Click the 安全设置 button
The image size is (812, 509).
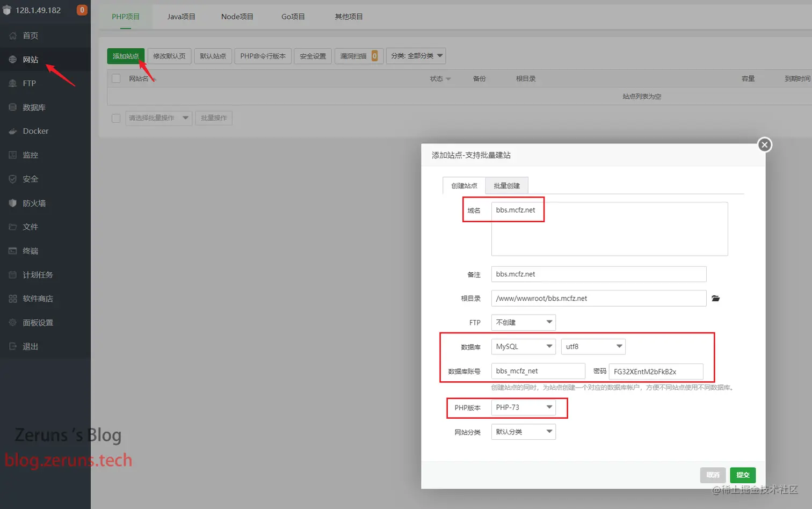[313, 56]
